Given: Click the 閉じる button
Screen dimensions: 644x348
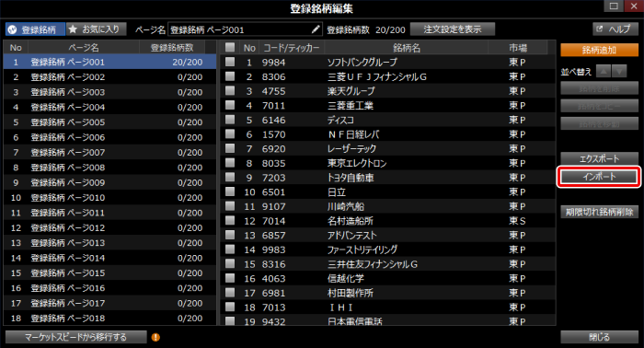Looking at the screenshot, I should (x=599, y=337).
